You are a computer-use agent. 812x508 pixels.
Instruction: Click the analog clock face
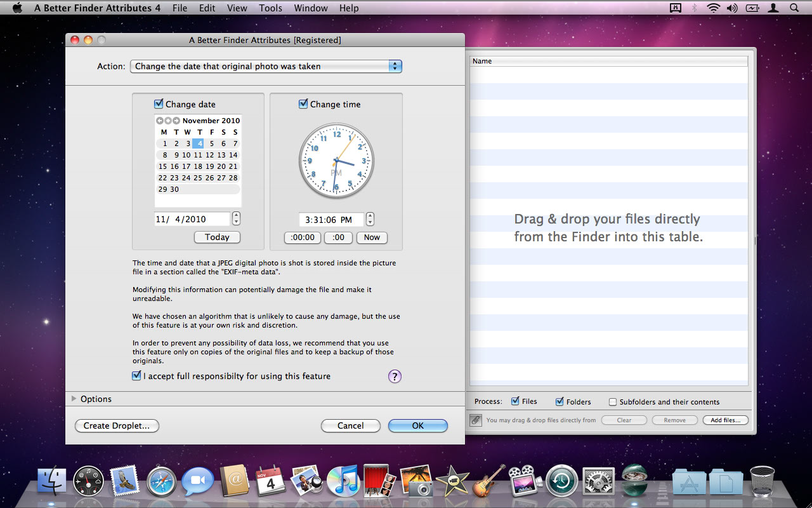click(x=336, y=161)
